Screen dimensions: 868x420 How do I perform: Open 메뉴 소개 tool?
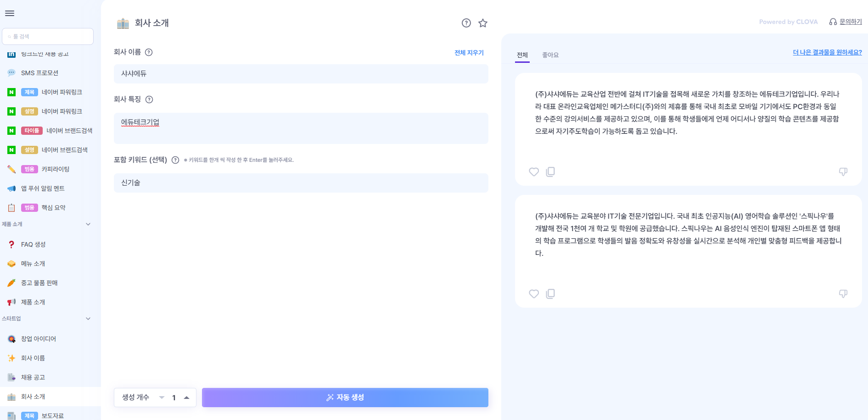point(50,264)
